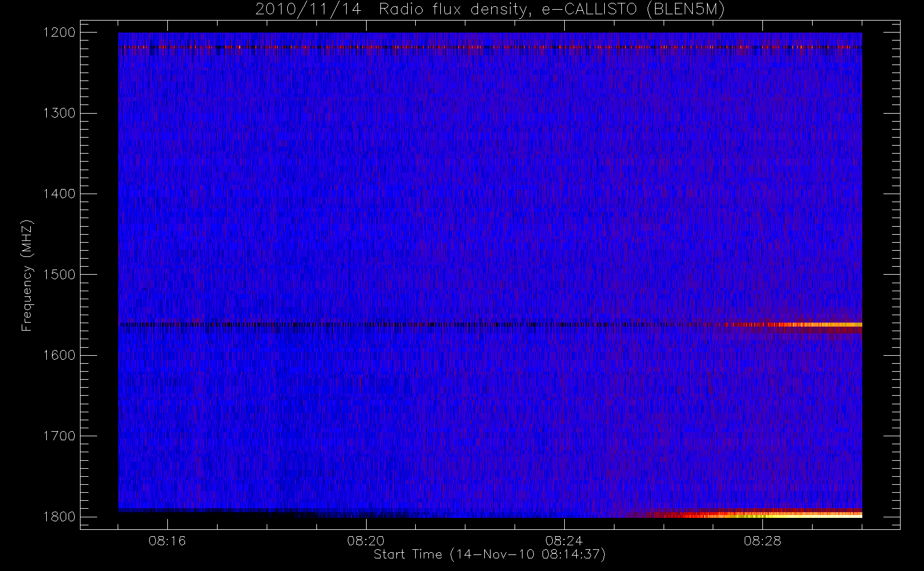
Task: Click the plot title 'Radio flux density, e-CALLISTO (BLEN5M)'
Action: [552, 10]
